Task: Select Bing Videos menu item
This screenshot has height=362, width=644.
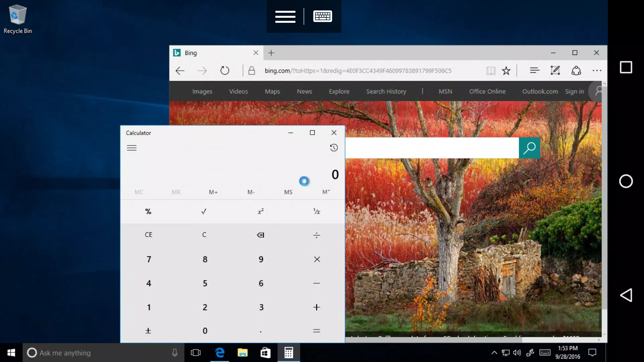Action: click(x=238, y=91)
